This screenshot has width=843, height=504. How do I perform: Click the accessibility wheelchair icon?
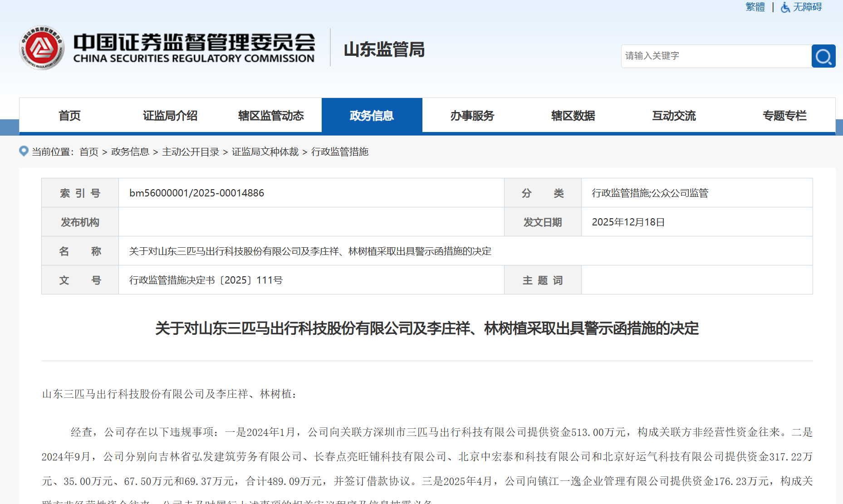coord(785,7)
